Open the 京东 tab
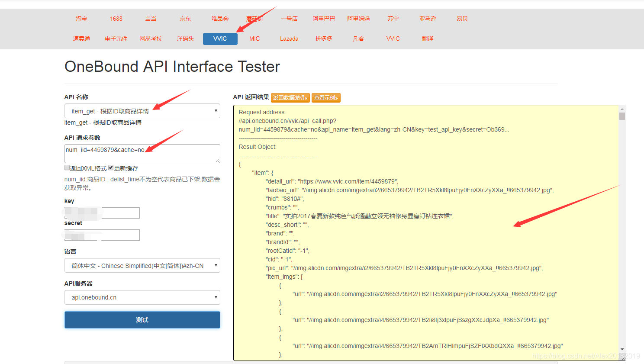 [x=185, y=19]
